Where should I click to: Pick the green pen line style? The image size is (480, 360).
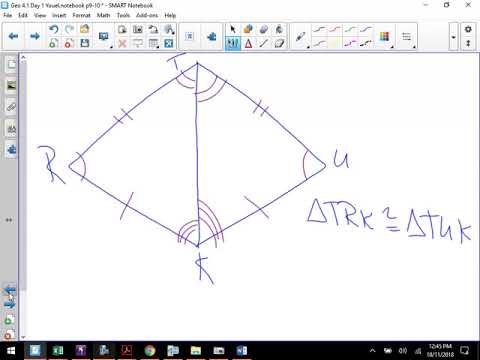coord(350,29)
